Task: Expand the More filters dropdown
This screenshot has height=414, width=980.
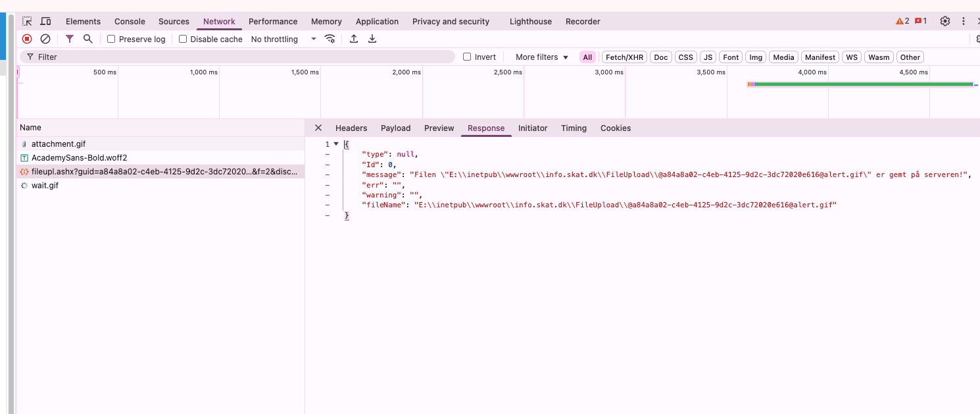Action: point(542,57)
